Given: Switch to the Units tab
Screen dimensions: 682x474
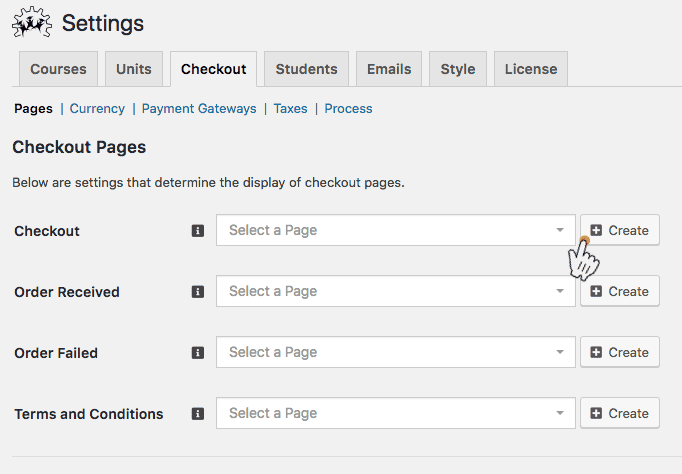Looking at the screenshot, I should click(134, 69).
